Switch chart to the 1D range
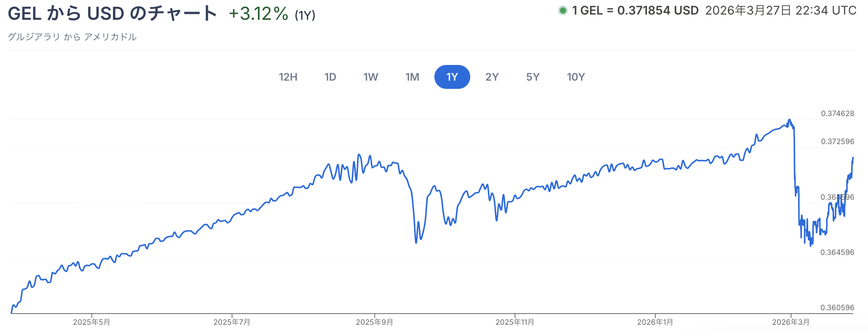The height and width of the screenshot is (333, 868). click(330, 77)
